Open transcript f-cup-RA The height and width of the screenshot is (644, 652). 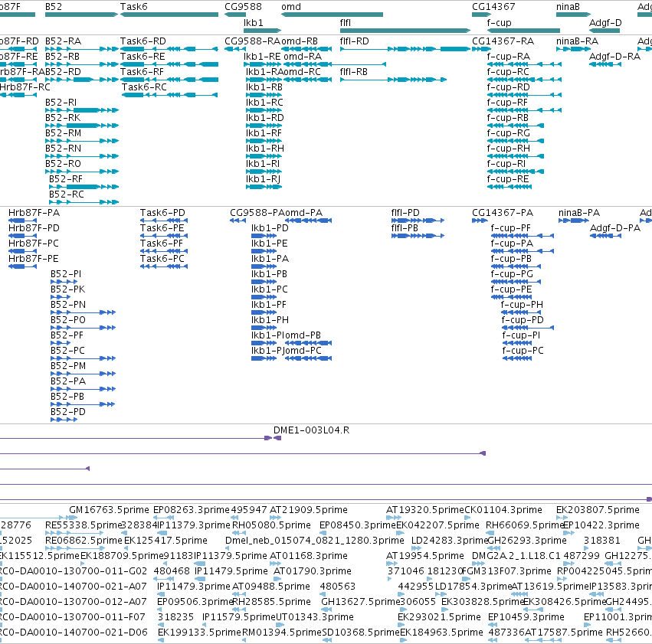click(x=509, y=57)
